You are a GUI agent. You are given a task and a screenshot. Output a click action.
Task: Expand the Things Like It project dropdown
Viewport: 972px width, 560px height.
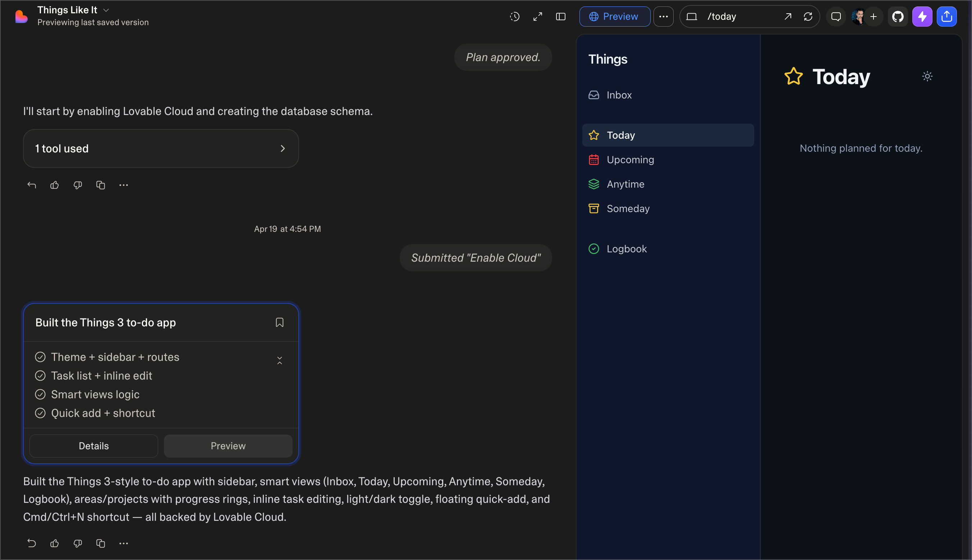point(106,10)
